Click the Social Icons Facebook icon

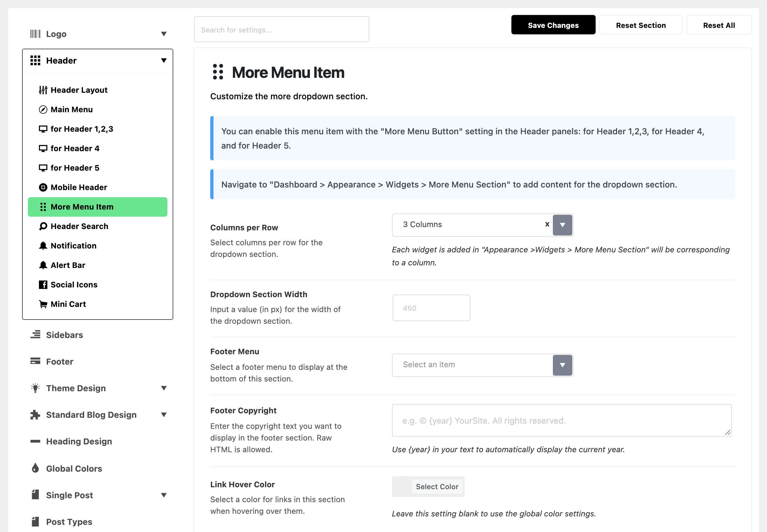coord(43,285)
